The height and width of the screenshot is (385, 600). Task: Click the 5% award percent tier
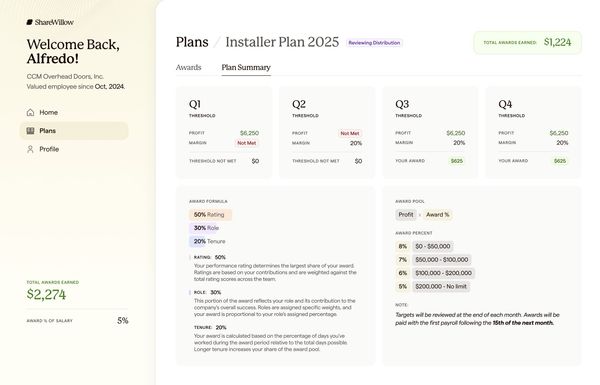coord(403,287)
